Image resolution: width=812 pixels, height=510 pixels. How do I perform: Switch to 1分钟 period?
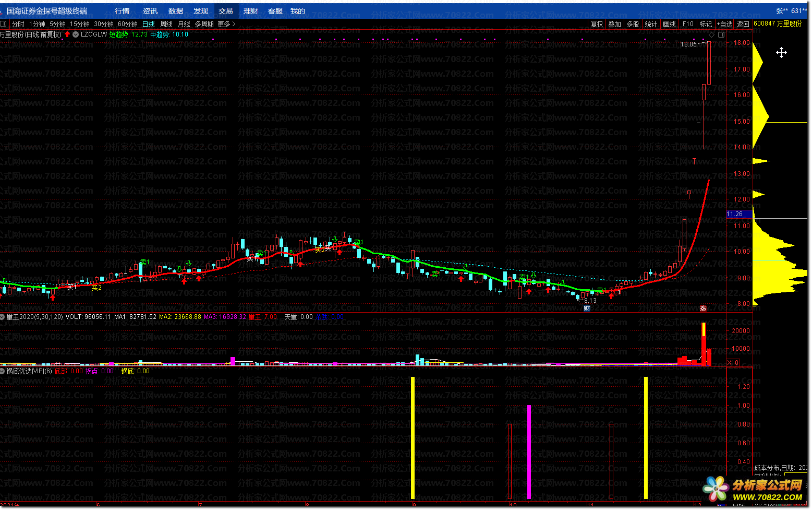[x=38, y=24]
